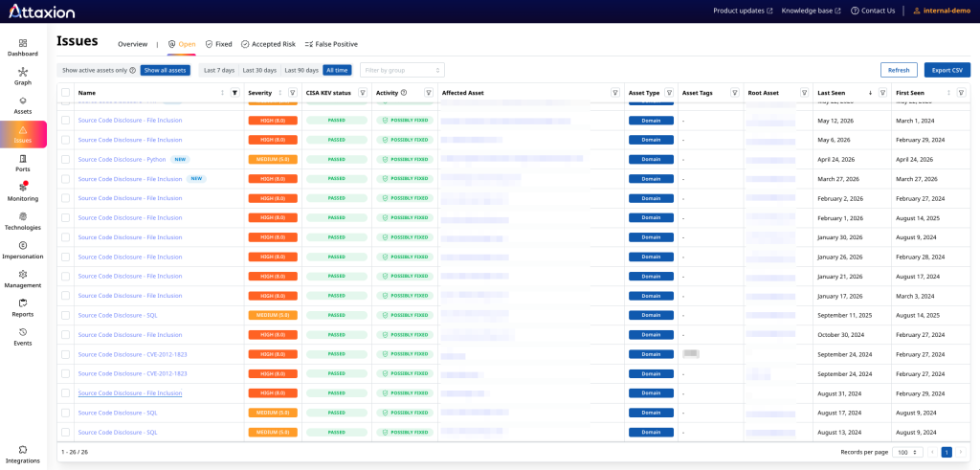The image size is (980, 470).
Task: Select the All time range
Action: pyautogui.click(x=337, y=70)
